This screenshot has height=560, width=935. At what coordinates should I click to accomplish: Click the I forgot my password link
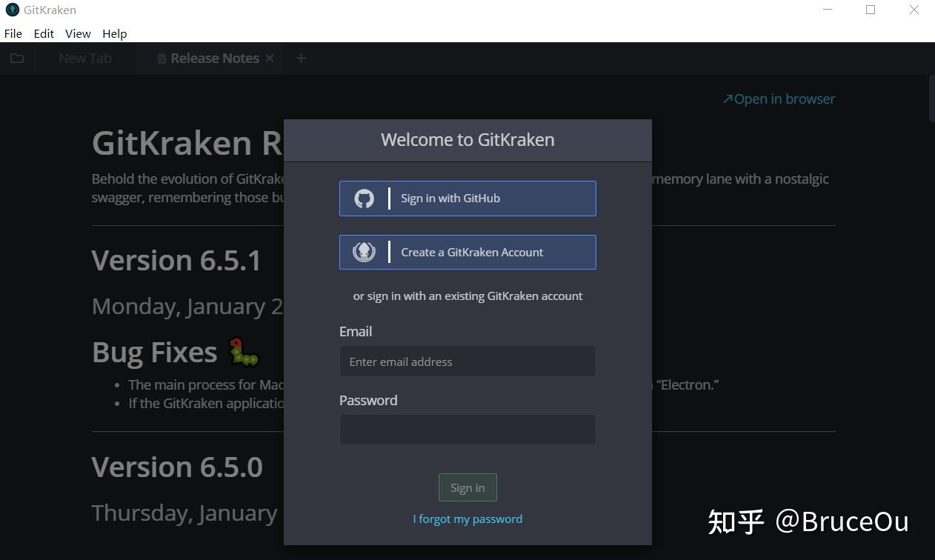click(467, 519)
